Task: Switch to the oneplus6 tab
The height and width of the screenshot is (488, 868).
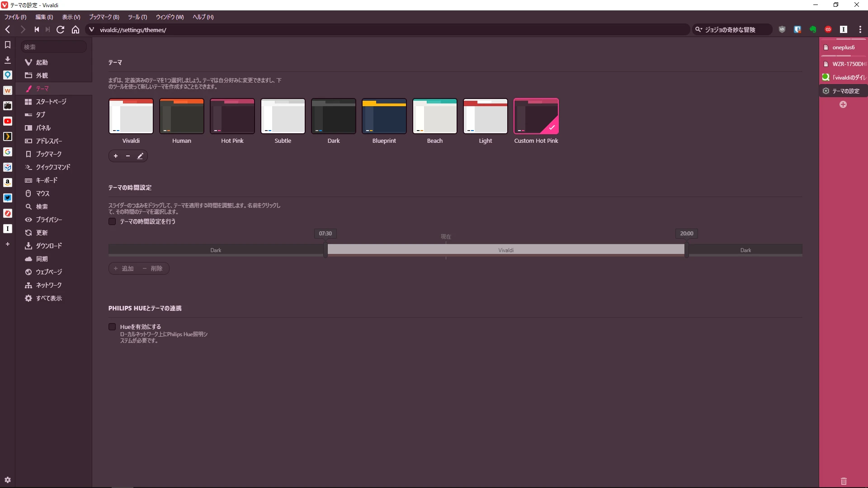Action: pyautogui.click(x=844, y=47)
